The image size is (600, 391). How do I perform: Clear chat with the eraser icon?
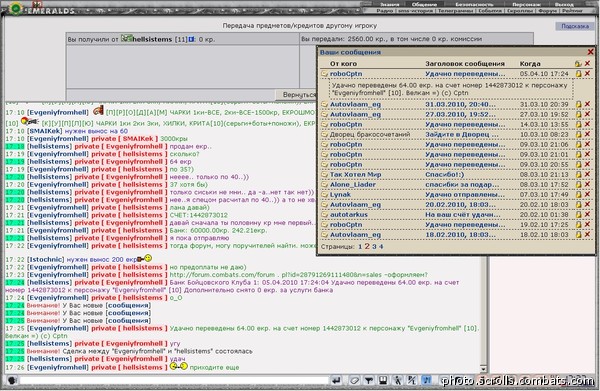355,380
